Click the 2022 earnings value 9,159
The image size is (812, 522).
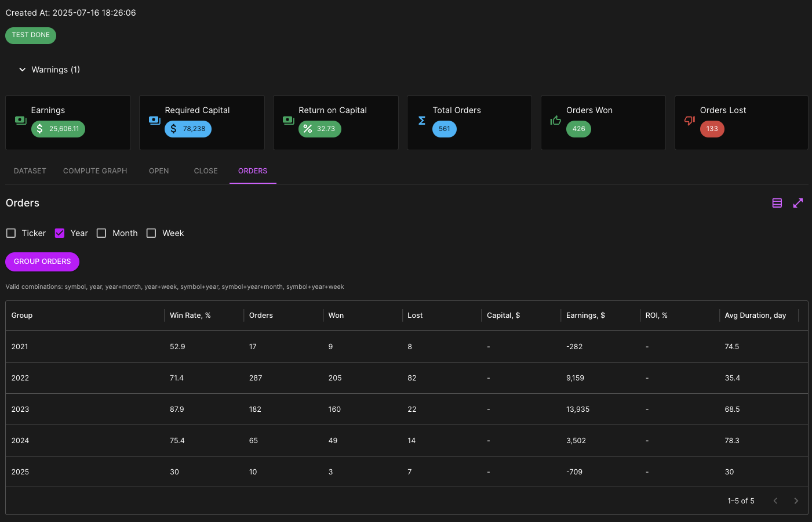pyautogui.click(x=576, y=378)
